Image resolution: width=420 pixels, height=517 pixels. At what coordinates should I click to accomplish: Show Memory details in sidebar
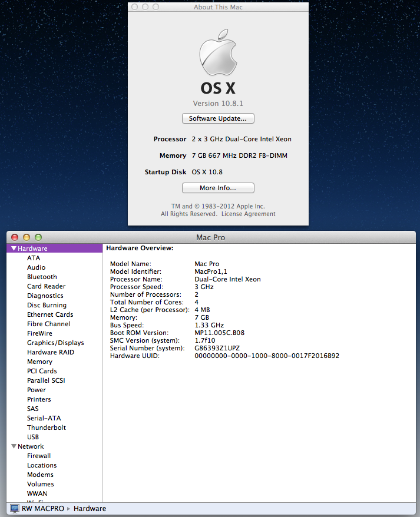pos(39,362)
